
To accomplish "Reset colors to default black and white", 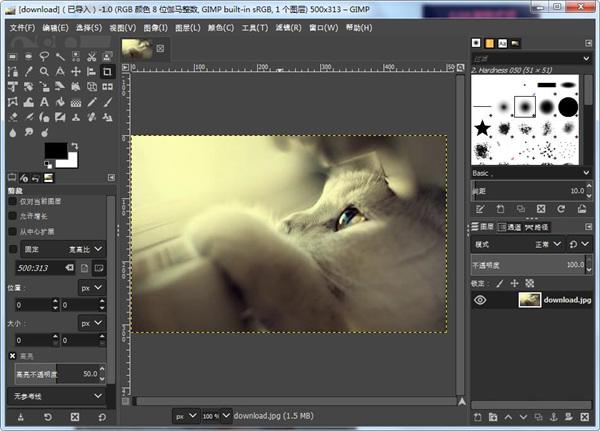I will (x=48, y=165).
